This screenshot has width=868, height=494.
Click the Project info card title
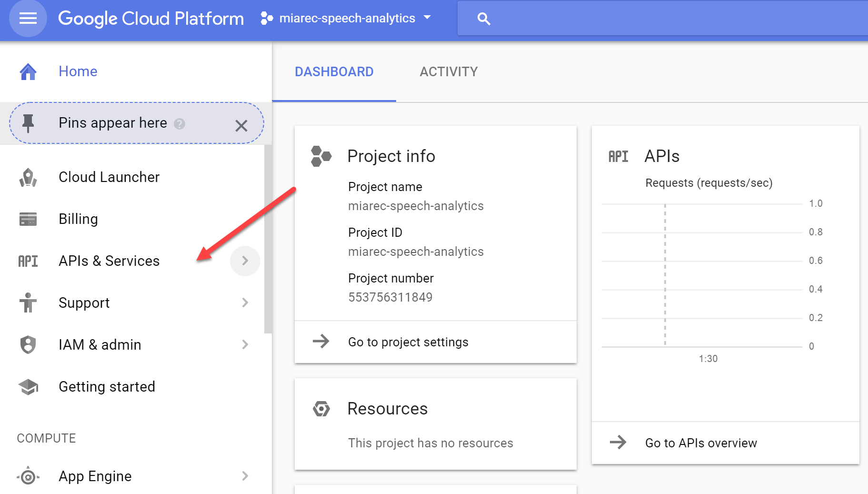pos(391,156)
